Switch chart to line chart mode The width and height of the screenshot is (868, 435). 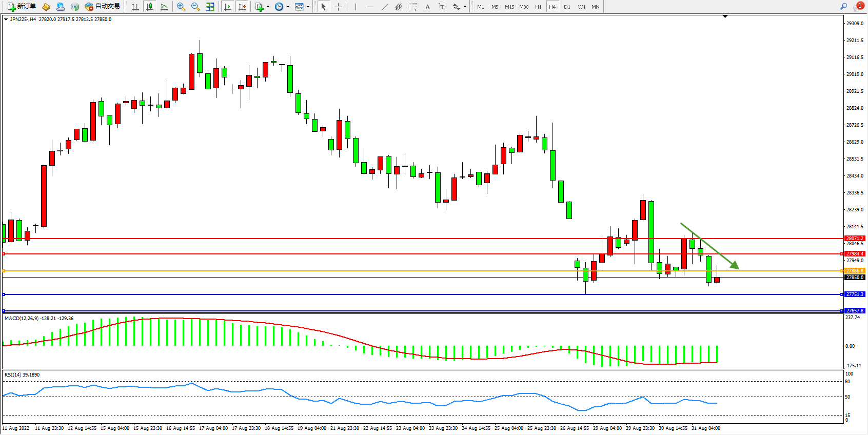164,7
